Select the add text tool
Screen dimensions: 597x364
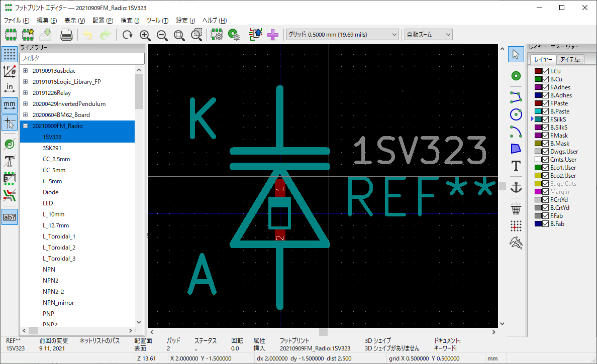516,166
